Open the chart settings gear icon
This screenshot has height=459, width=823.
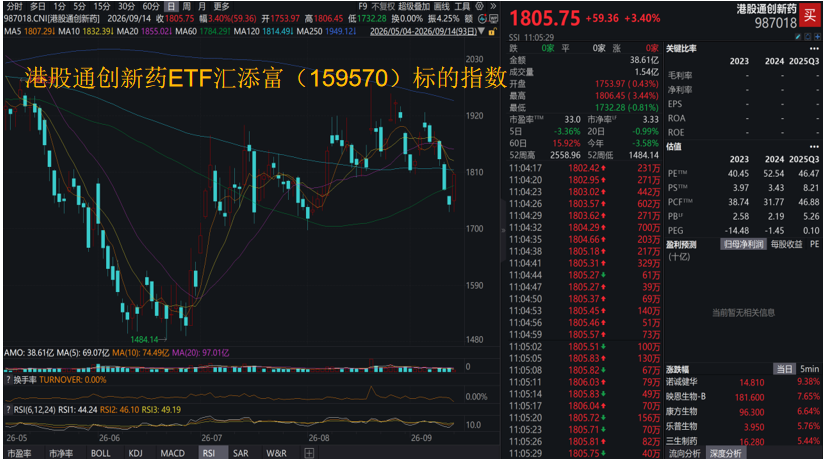pyautogui.click(x=480, y=6)
